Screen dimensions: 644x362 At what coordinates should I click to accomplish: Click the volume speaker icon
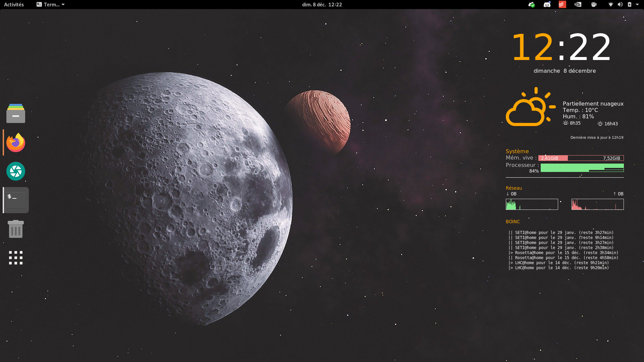click(620, 5)
